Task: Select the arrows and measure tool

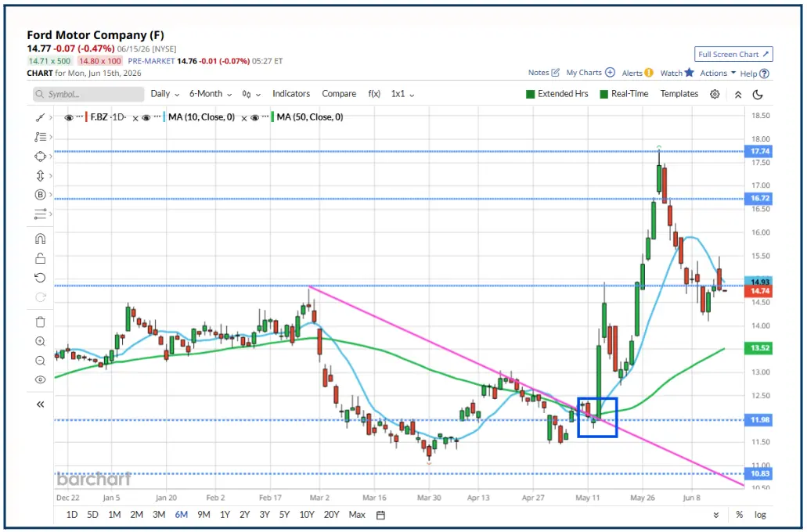Action: pos(40,176)
